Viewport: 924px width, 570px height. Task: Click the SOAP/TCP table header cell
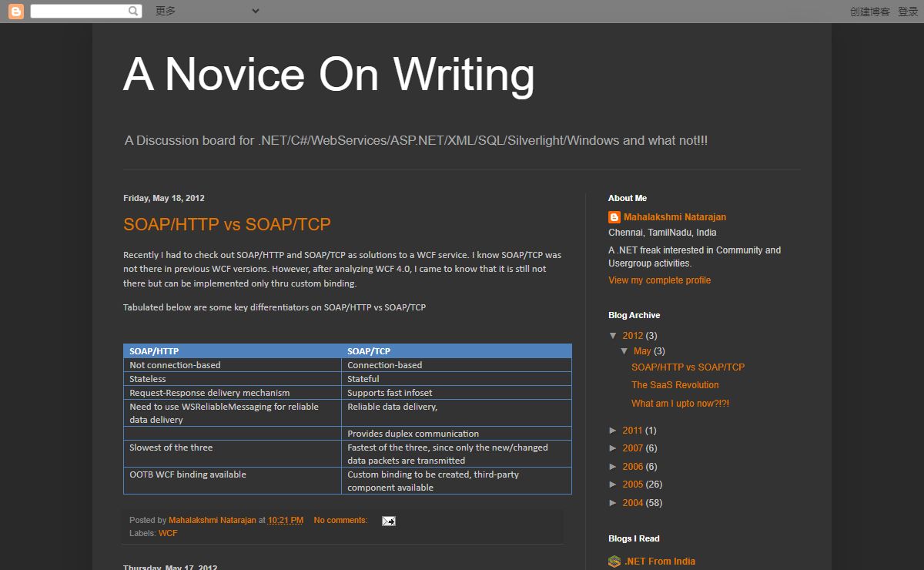[457, 351]
